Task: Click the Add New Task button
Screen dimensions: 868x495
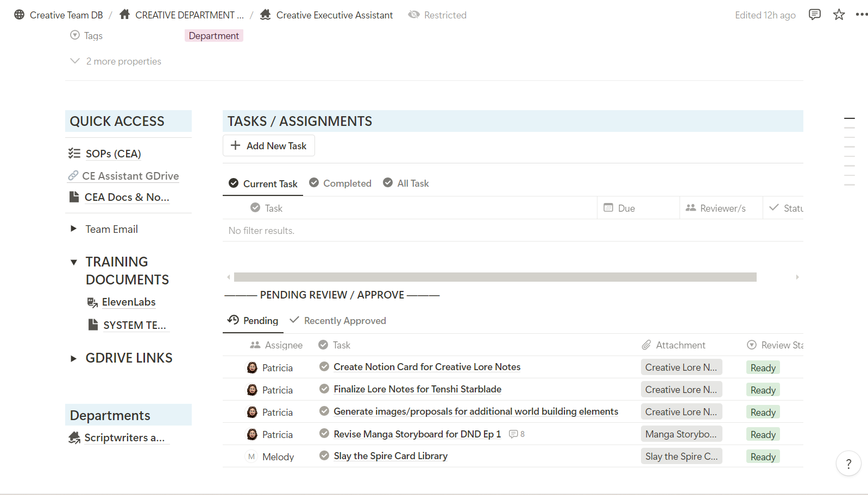Action: point(269,145)
